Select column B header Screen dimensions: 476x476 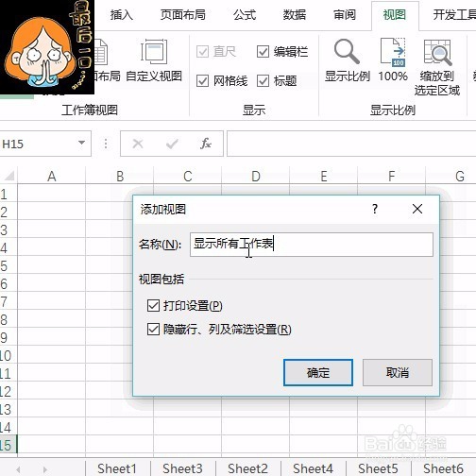click(x=120, y=176)
